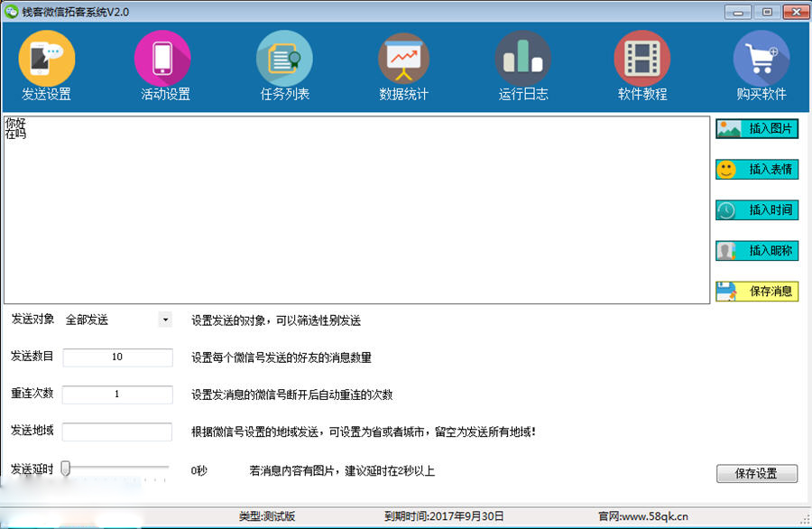Click the WeChat app icon in title bar
812x529 pixels.
(x=12, y=12)
